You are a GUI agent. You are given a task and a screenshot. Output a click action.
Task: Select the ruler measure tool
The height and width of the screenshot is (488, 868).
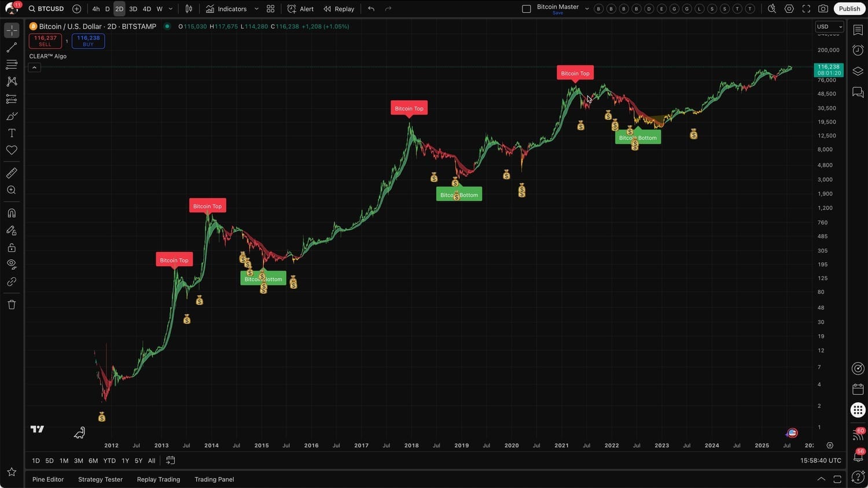(12, 173)
